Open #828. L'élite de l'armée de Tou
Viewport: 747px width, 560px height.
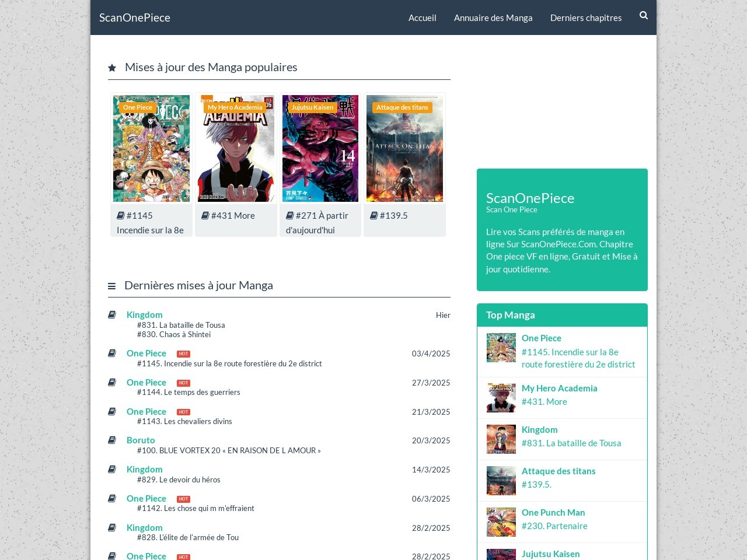(188, 537)
